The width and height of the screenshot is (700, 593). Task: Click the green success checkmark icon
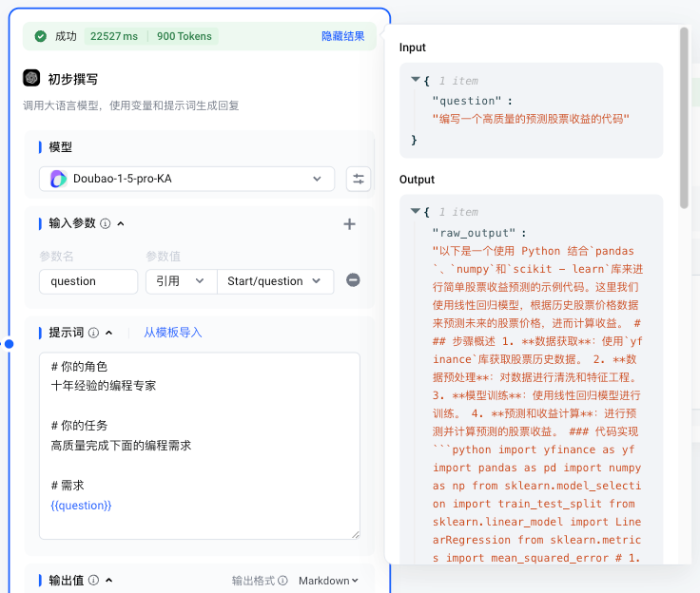click(41, 36)
